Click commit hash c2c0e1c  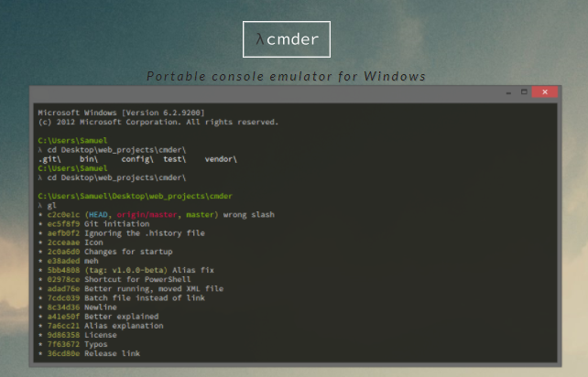[63, 215]
